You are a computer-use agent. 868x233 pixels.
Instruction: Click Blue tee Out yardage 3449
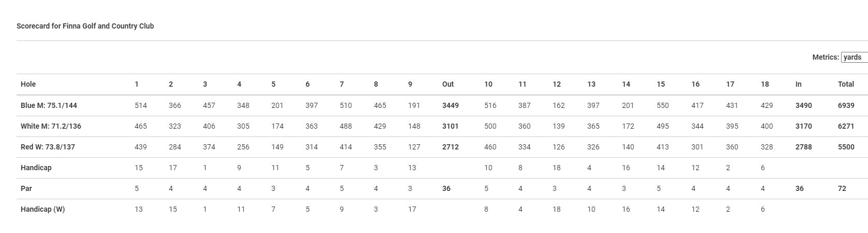450,105
